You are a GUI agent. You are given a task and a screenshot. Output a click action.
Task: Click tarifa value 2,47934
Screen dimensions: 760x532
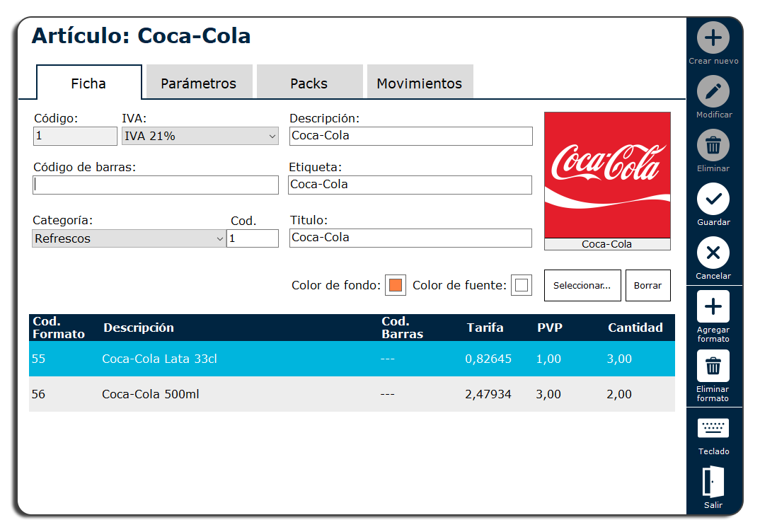pos(488,394)
